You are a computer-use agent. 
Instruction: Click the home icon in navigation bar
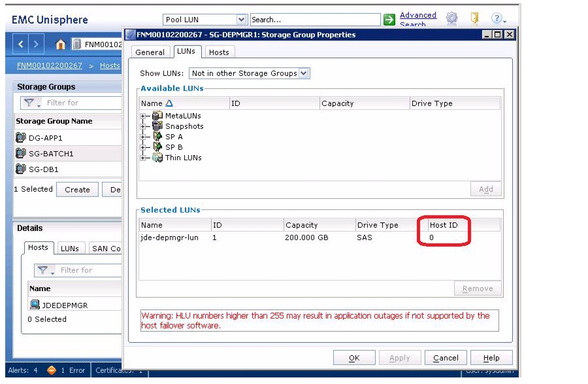click(x=60, y=44)
